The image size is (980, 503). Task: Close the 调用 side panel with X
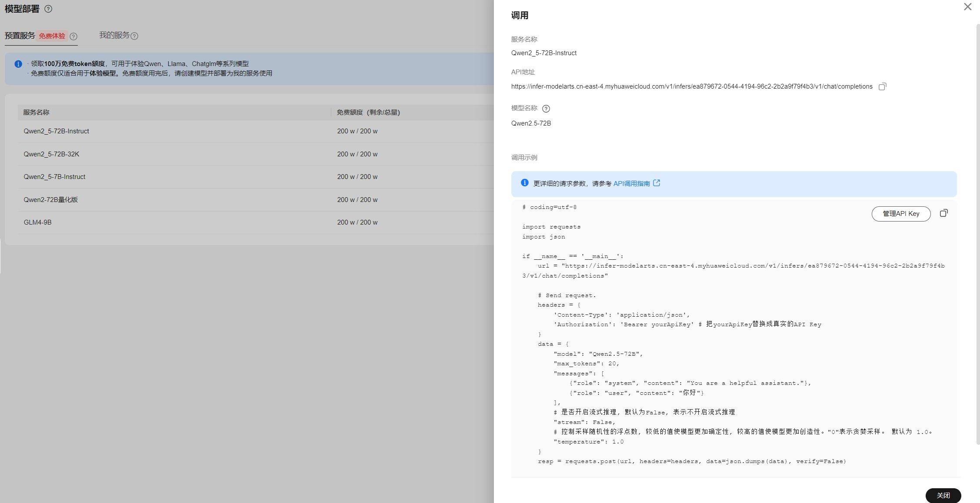click(967, 7)
